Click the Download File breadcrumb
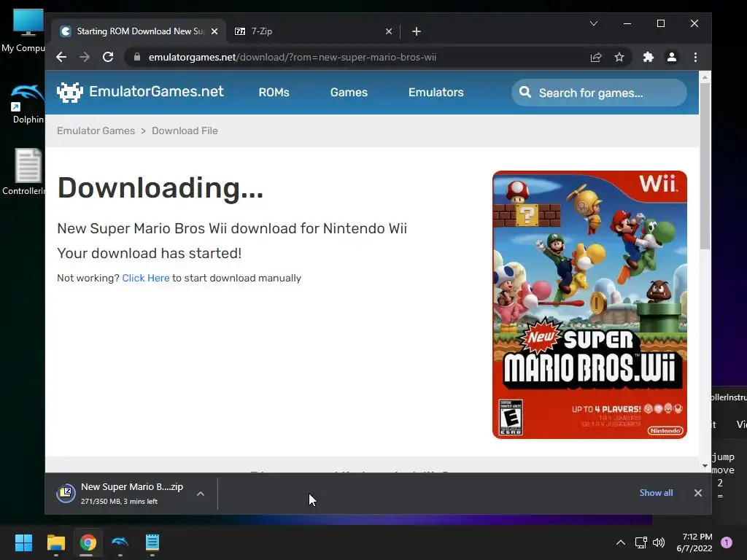This screenshot has height=560, width=747. [185, 131]
